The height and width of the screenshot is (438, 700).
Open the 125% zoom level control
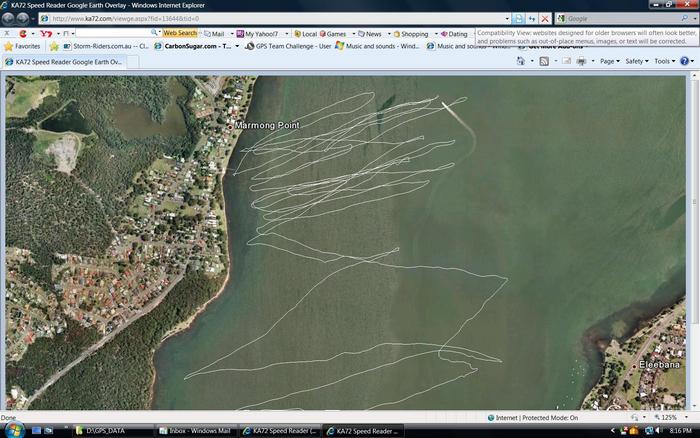(x=670, y=417)
